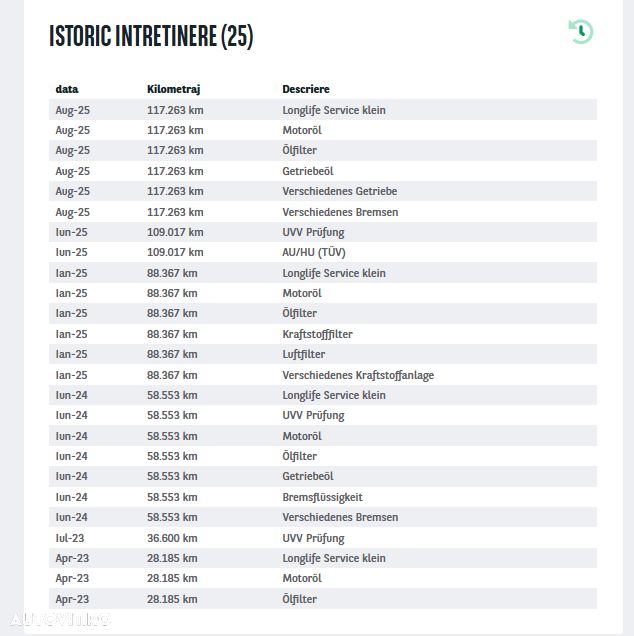Screen dimensions: 634x636
Task: Select Iun-24 UVV Prüfung description
Action: pos(313,415)
